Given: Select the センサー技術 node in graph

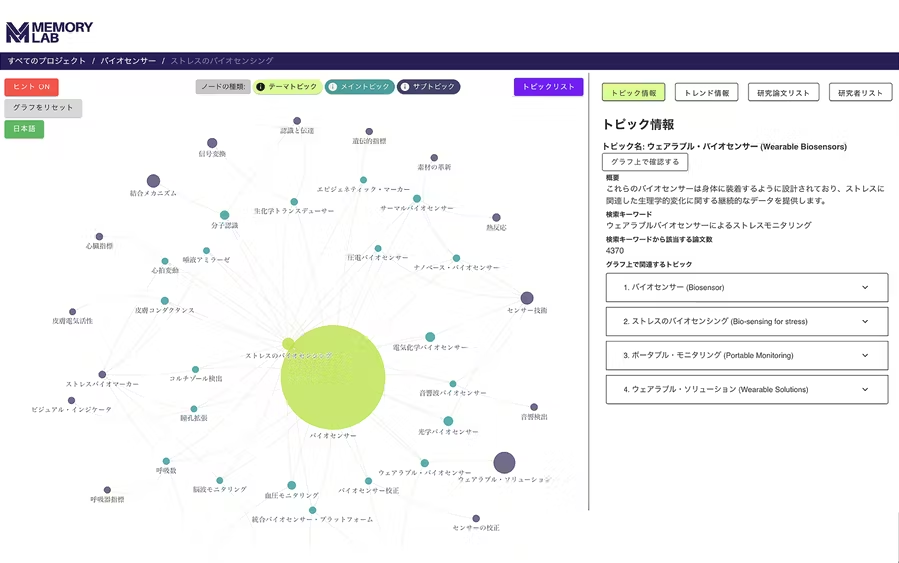Looking at the screenshot, I should (527, 298).
